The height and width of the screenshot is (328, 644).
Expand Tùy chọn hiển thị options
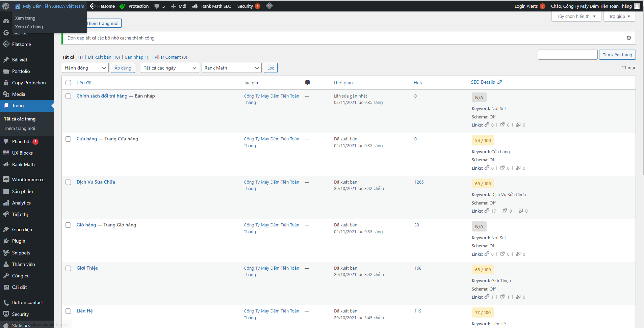(x=576, y=16)
